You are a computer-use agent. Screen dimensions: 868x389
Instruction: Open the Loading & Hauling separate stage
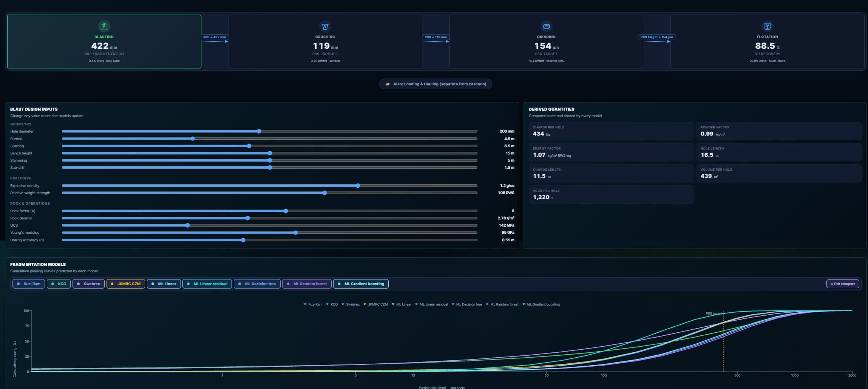coord(436,84)
